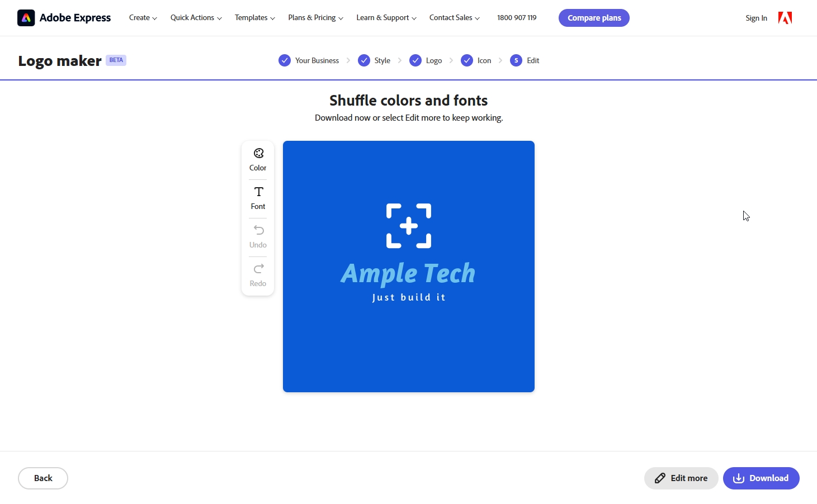The height and width of the screenshot is (504, 817).
Task: Click the Compare plans button
Action: tap(594, 18)
